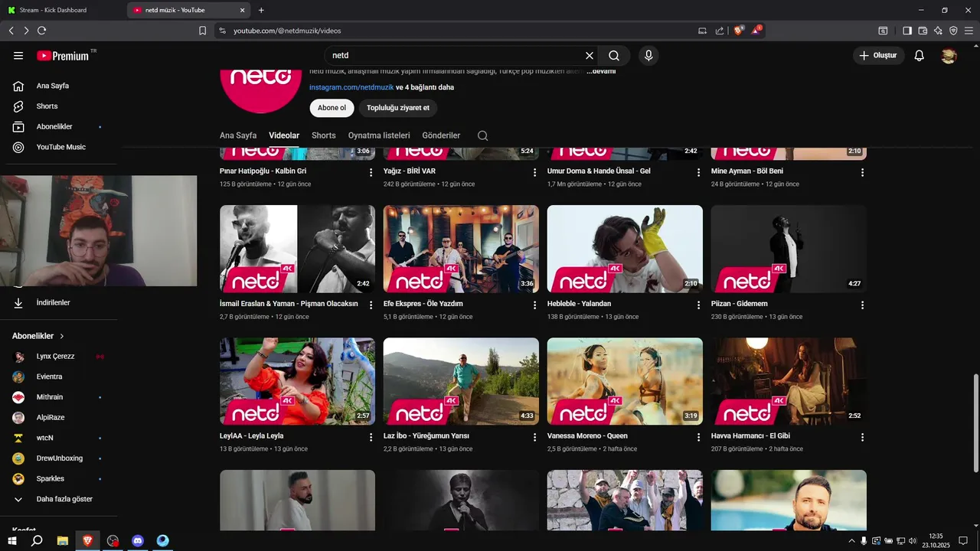Expand the Abonelikler section chevron heading
The width and height of the screenshot is (980, 551).
[x=38, y=336]
